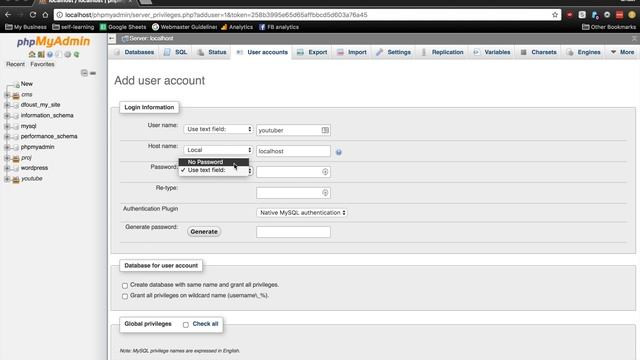This screenshot has width=640, height=360.
Task: Open phpMyAdmin home via house icon
Action: tap(32, 54)
